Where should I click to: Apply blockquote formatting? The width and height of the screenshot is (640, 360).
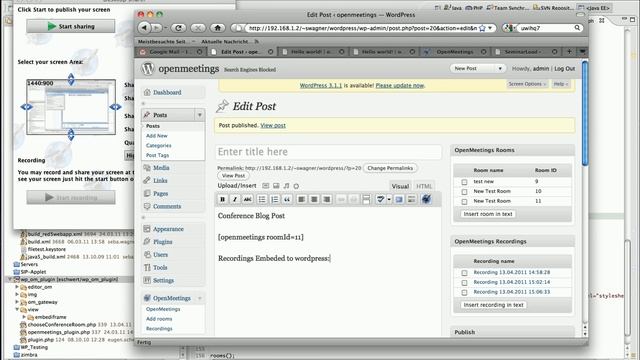tap(287, 199)
